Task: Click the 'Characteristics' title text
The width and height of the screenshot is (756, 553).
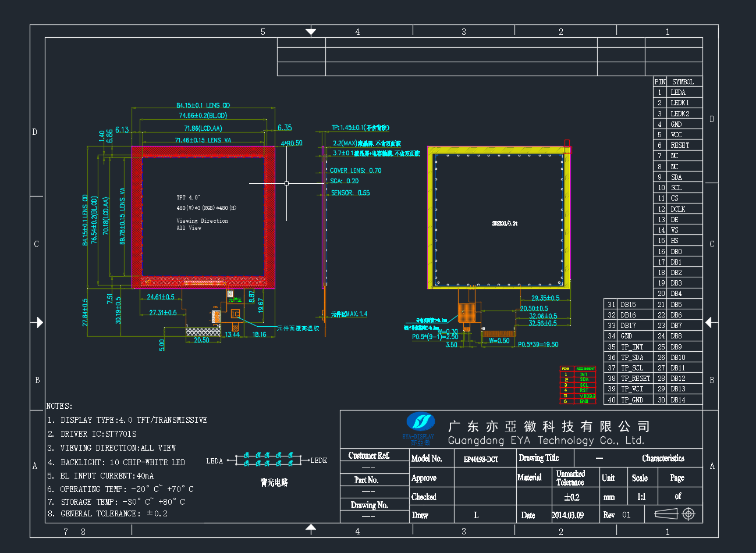Action: [663, 458]
